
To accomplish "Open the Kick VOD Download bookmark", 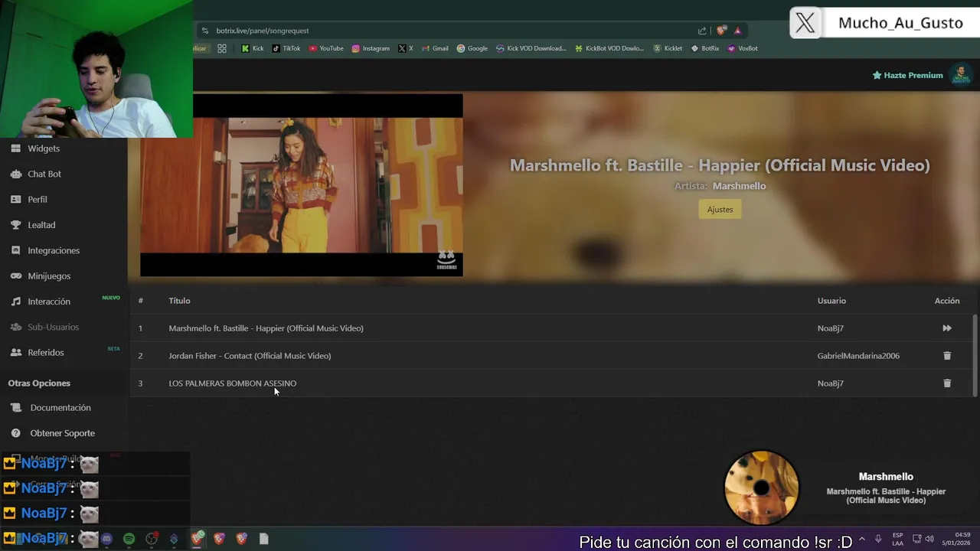I will 531,48.
